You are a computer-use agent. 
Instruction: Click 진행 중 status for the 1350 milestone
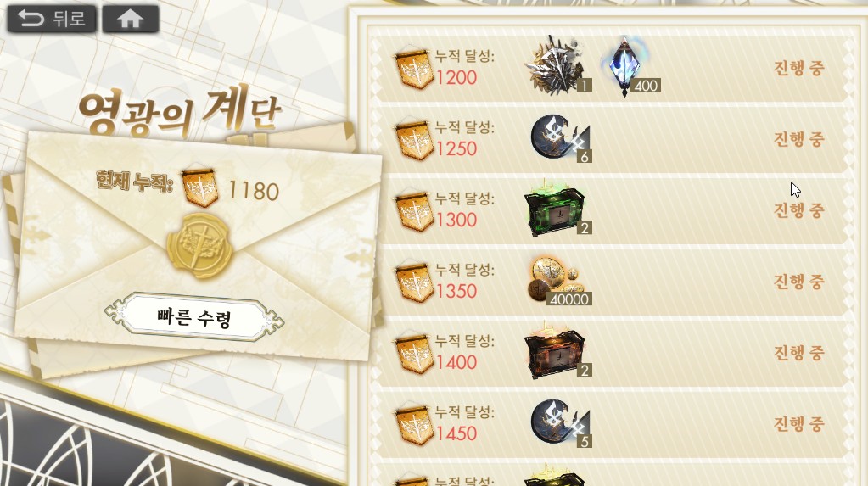click(798, 282)
